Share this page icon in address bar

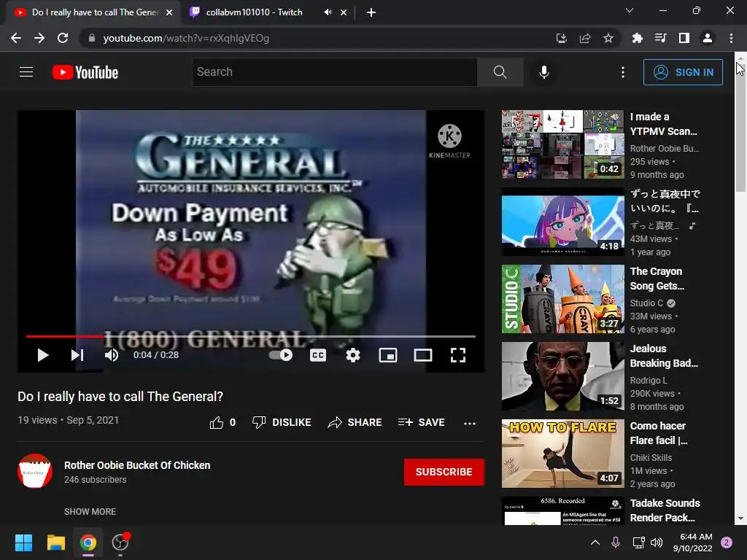click(x=584, y=38)
